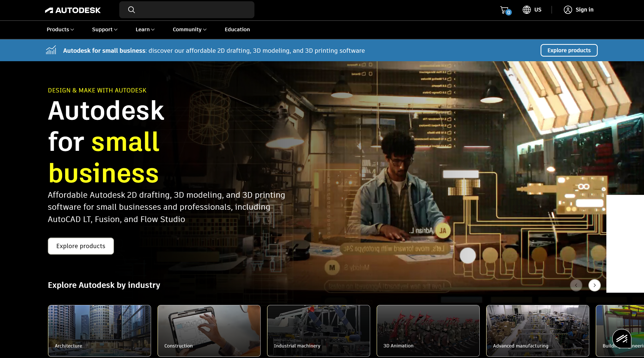Open the Learn menu
Screen dimensions: 644x358
[145, 29]
